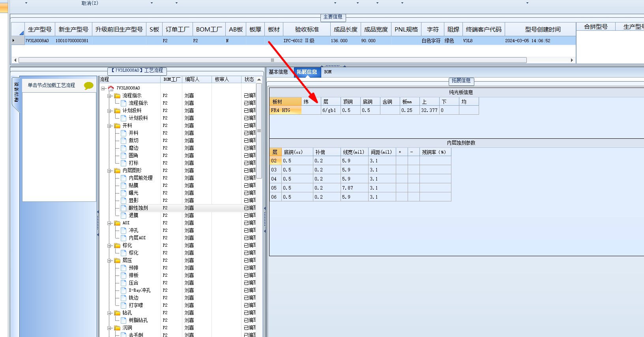Click the FR4 HTG material cell

coord(285,110)
